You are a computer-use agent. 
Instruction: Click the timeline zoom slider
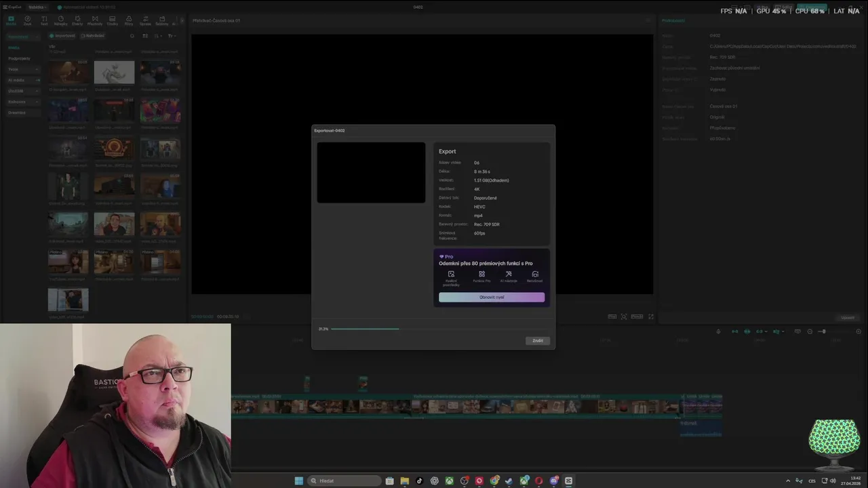tap(823, 331)
